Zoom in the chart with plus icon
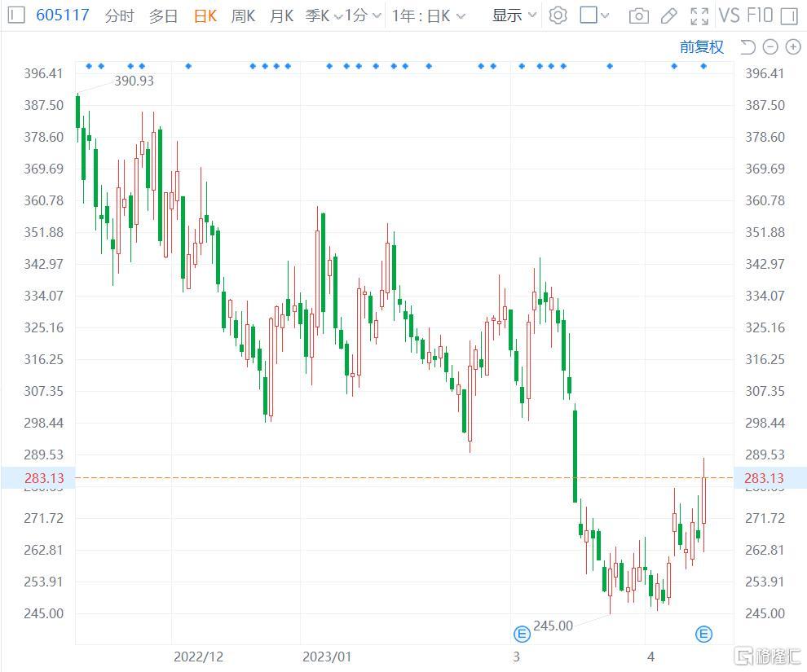Viewport: 807px width, 672px height. point(793,47)
